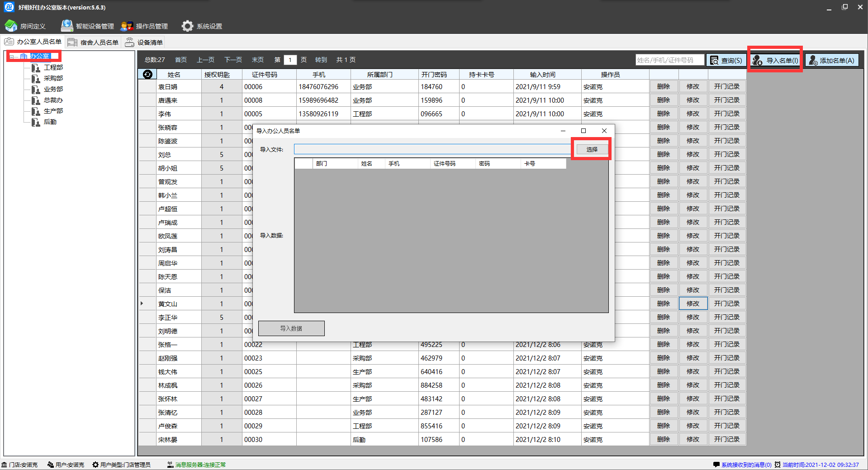This screenshot has width=868, height=470.
Task: Delete the 袁日娟 row
Action: click(x=664, y=86)
